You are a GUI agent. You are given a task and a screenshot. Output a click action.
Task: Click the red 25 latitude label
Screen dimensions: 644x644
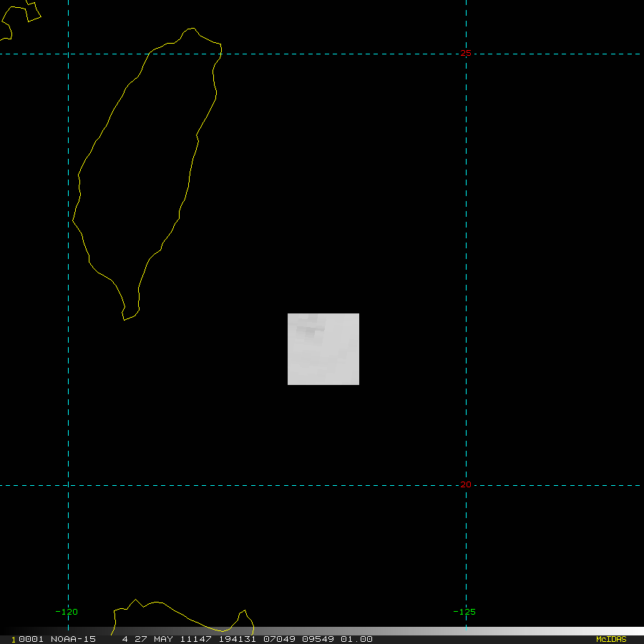pyautogui.click(x=466, y=53)
